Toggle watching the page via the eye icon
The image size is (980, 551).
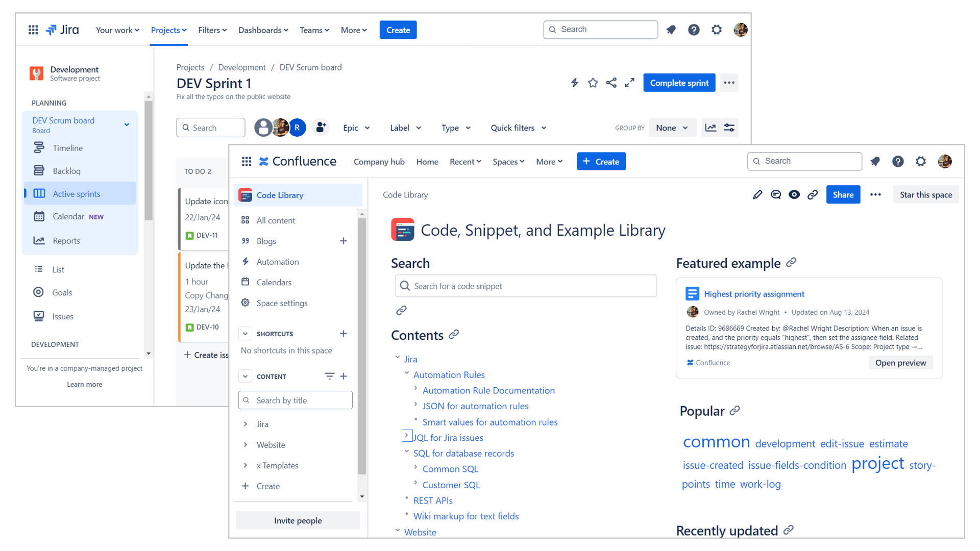(x=794, y=194)
